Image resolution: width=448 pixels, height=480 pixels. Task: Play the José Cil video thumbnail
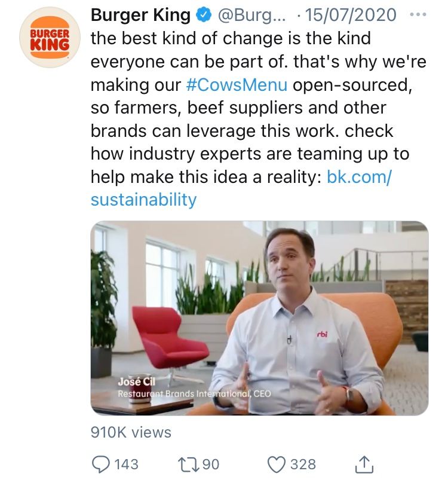coord(259,318)
